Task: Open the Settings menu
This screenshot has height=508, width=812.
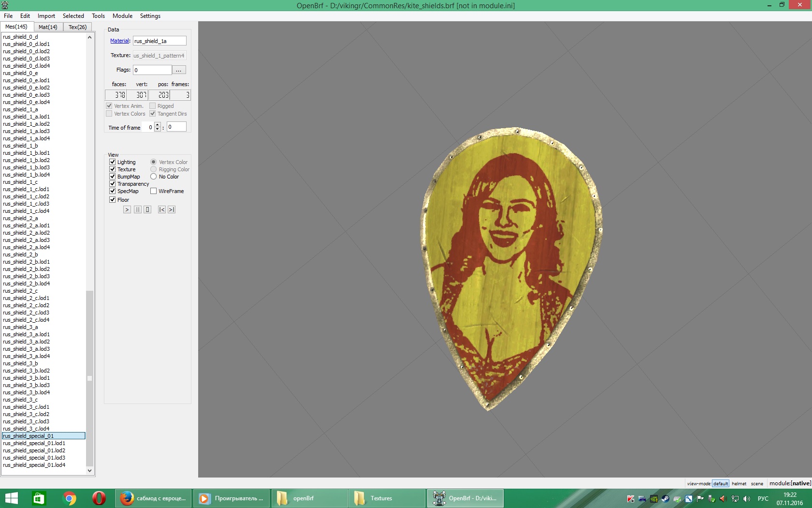Action: tap(150, 16)
